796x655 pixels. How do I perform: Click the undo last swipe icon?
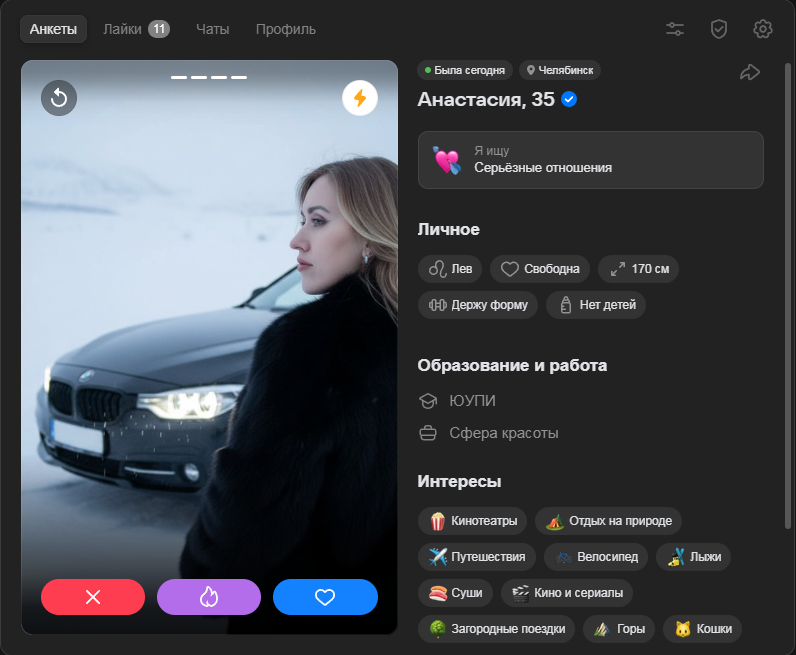coord(59,97)
